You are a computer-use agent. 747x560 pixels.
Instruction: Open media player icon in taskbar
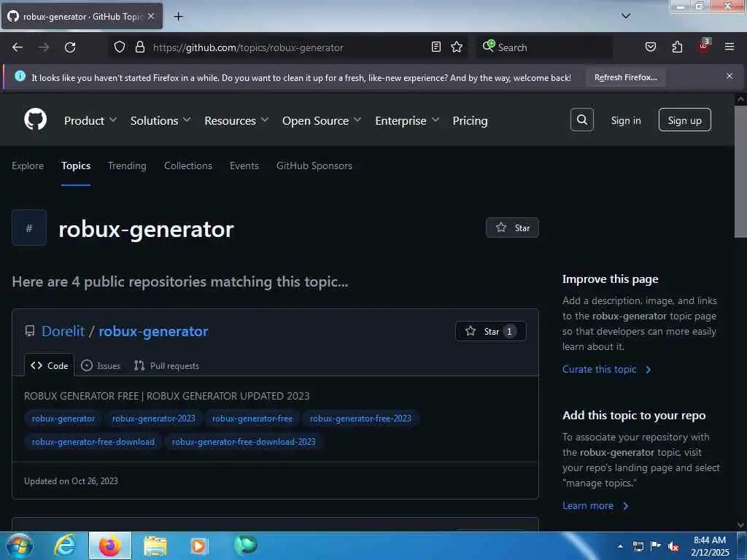[x=199, y=546]
